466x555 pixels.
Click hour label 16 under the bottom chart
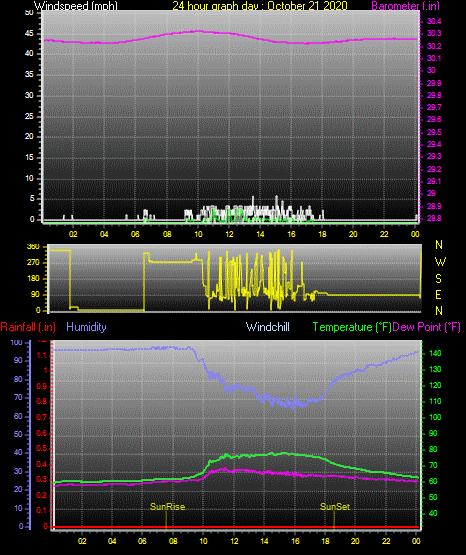tap(295, 541)
